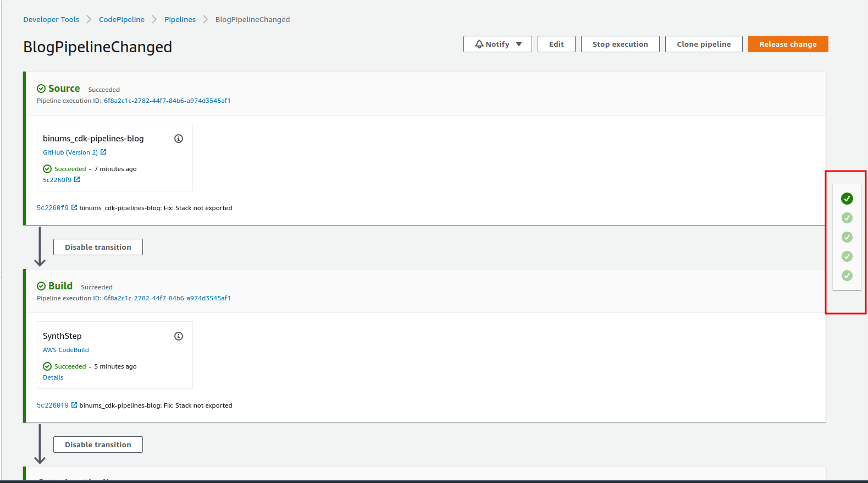
Task: Open info icon on binums_cdk-pipelines-blog action
Action: pyautogui.click(x=179, y=139)
